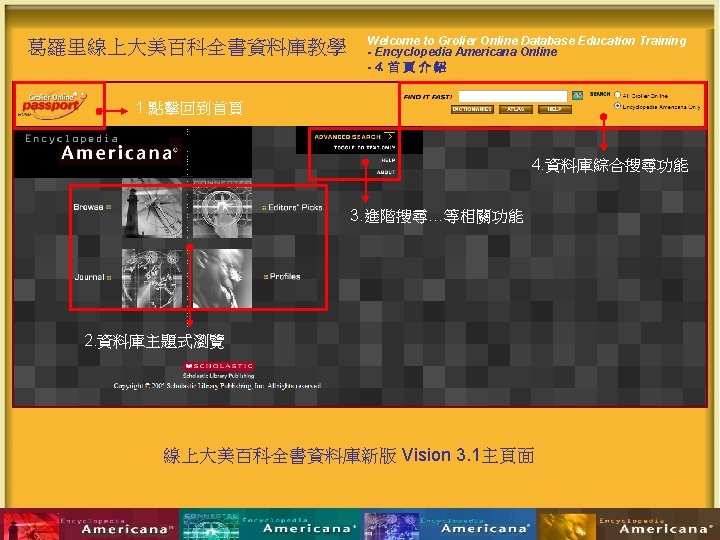Click Toggle to Text Only
This screenshot has height=540, width=720.
tap(365, 148)
